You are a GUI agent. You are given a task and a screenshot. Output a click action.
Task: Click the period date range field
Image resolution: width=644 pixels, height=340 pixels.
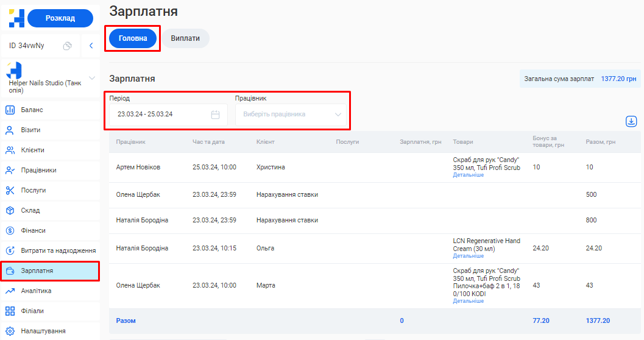tap(160, 115)
